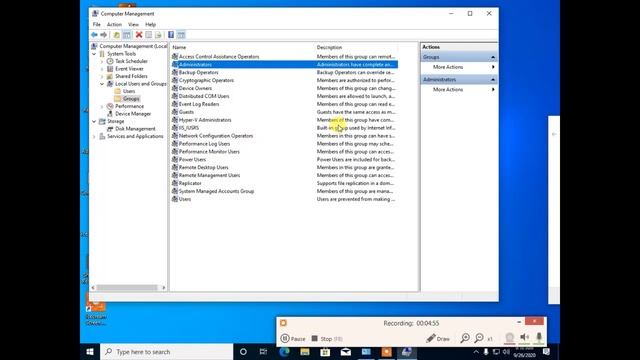The image size is (640, 360).
Task: Select Access Control Assistance Operators group
Action: coord(219,57)
